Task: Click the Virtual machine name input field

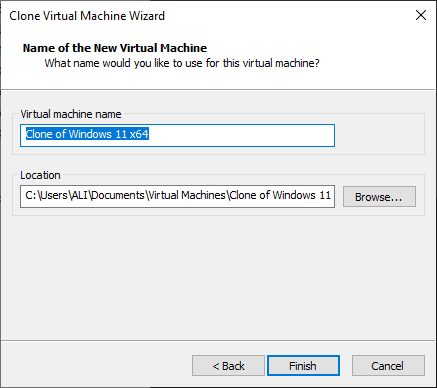Action: click(177, 135)
